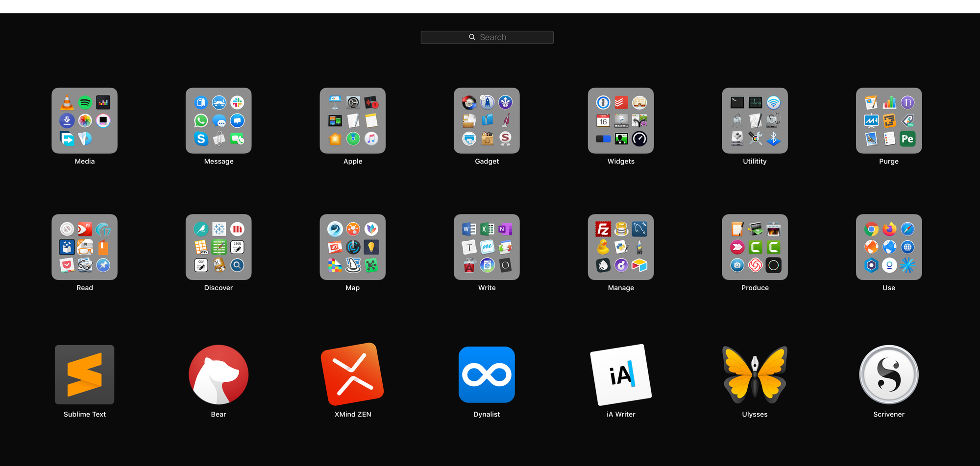Open the Use folder

[x=889, y=247]
